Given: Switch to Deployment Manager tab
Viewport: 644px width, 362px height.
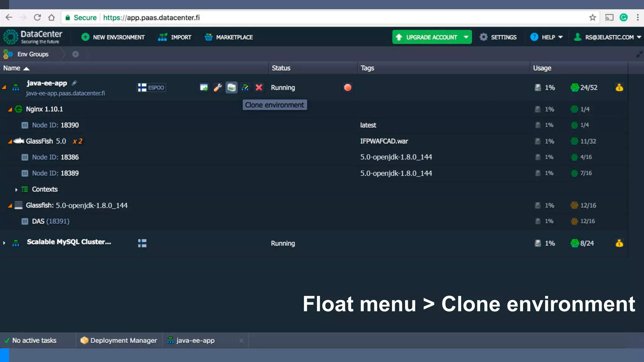Looking at the screenshot, I should 119,340.
